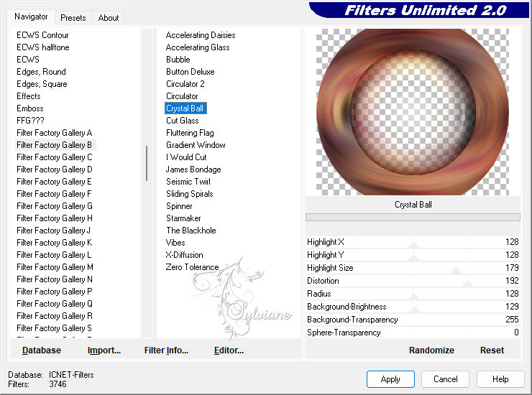Open Filter Info...
Image resolution: width=532 pixels, height=395 pixels.
point(166,350)
